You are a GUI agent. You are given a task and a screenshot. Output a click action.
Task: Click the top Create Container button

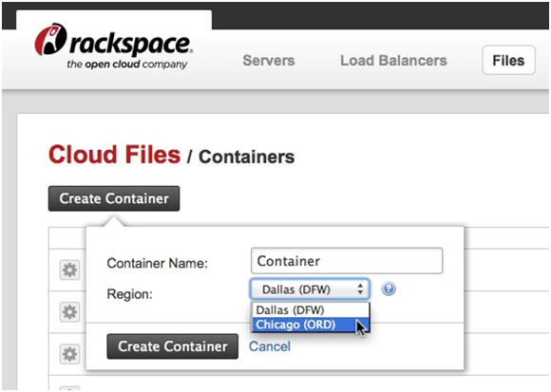[114, 198]
